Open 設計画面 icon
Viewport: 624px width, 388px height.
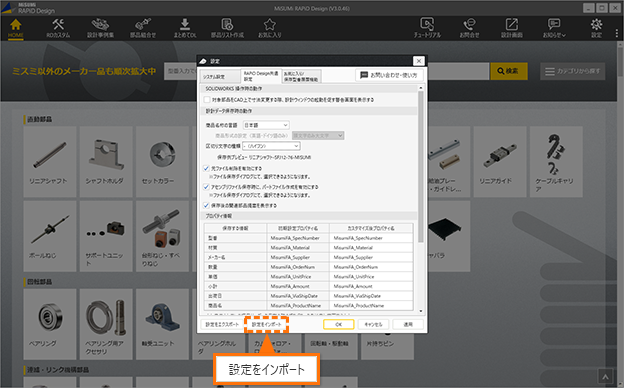(512, 28)
